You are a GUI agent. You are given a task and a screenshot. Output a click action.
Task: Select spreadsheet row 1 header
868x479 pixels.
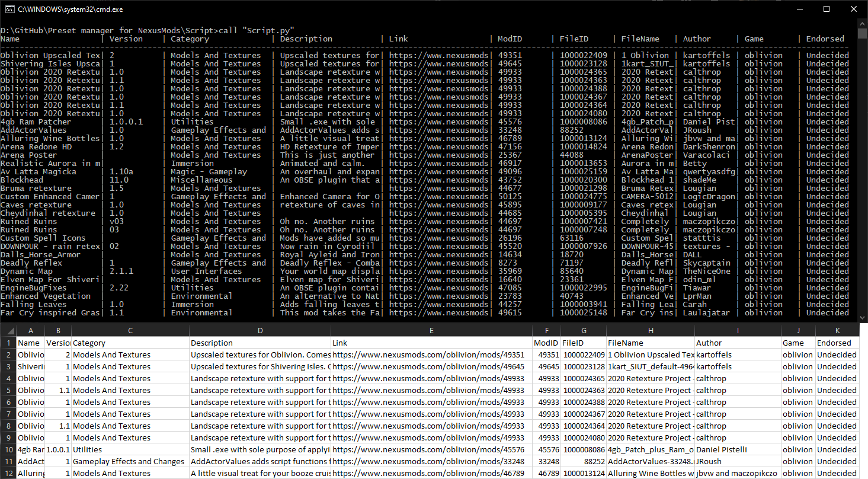pyautogui.click(x=8, y=343)
